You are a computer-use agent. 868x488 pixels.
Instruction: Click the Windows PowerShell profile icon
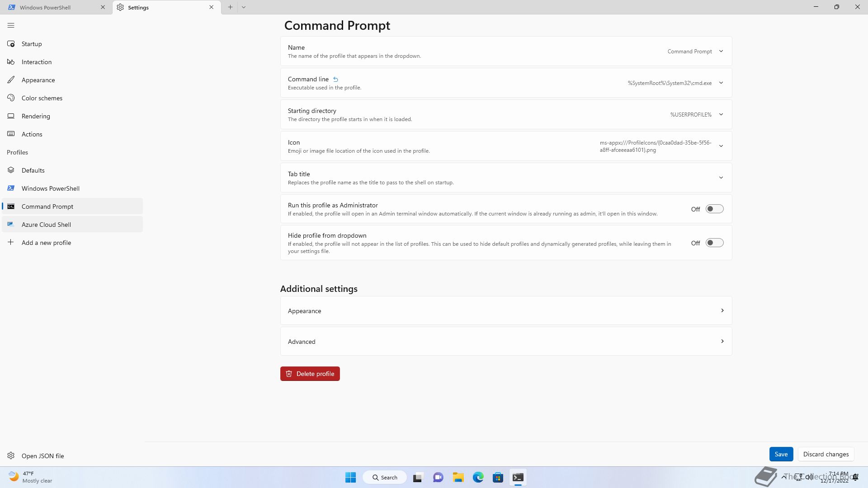click(x=11, y=188)
